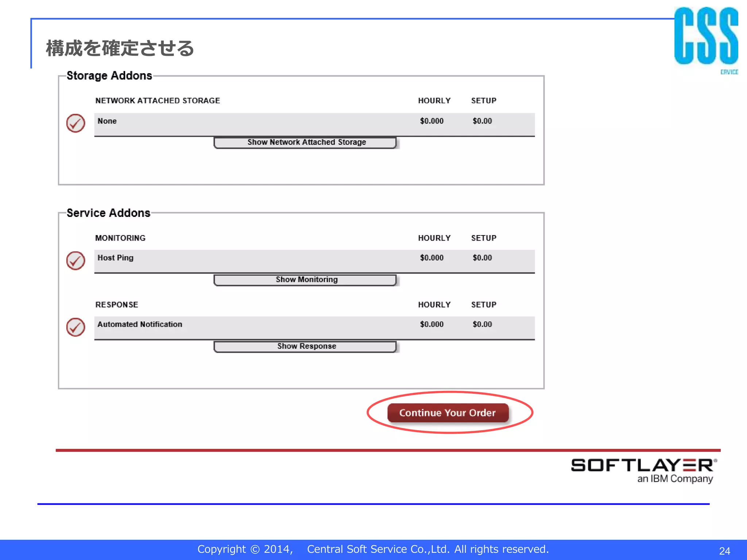Click the 'MONITORING' column header
The height and width of the screenshot is (560, 747).
[x=120, y=238]
